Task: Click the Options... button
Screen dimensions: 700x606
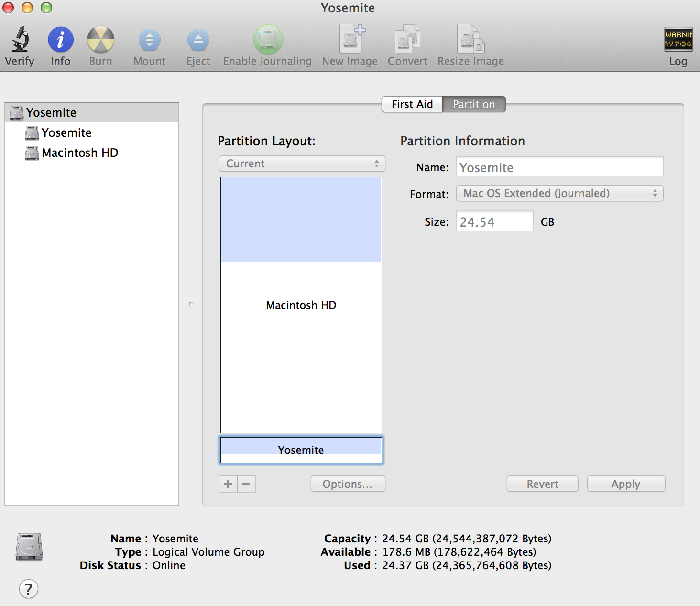Action: click(x=348, y=484)
